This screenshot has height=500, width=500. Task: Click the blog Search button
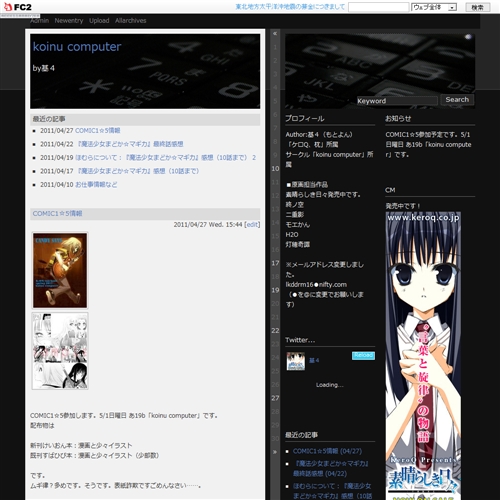tap(457, 100)
